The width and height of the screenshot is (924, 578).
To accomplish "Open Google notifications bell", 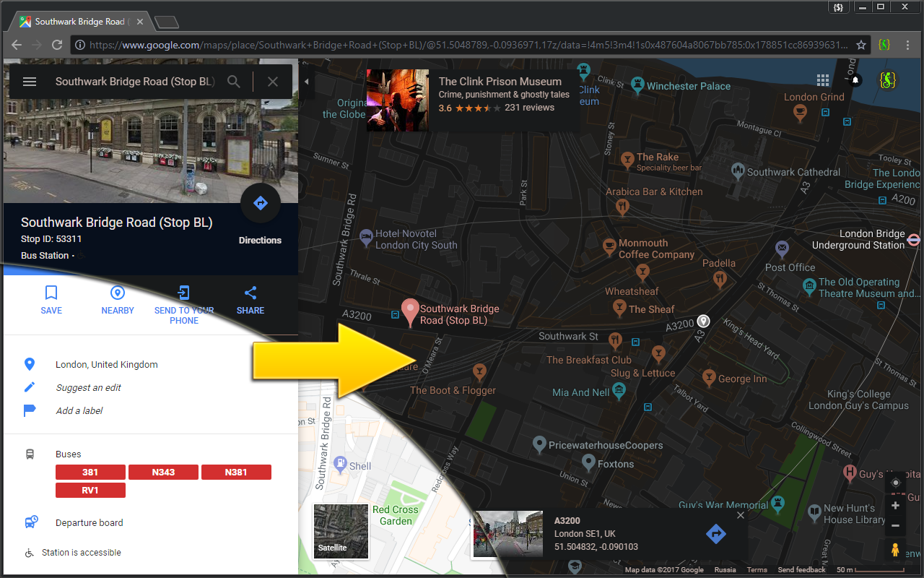I will pos(855,80).
